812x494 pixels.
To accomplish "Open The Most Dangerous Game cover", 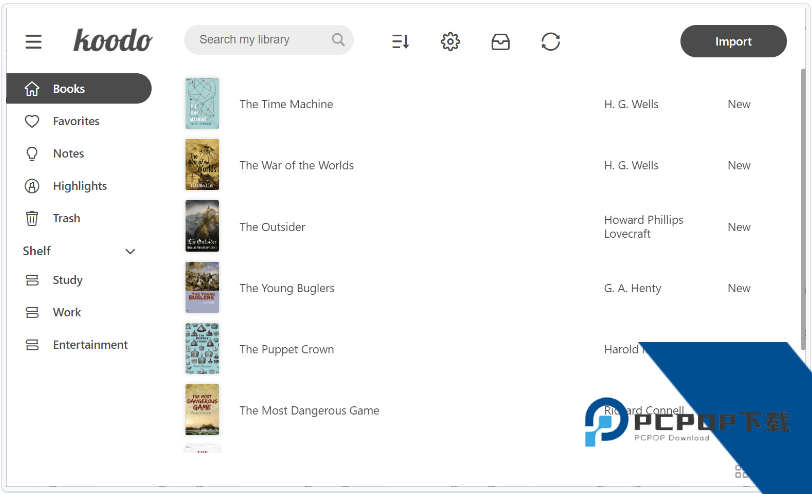I will (x=202, y=410).
